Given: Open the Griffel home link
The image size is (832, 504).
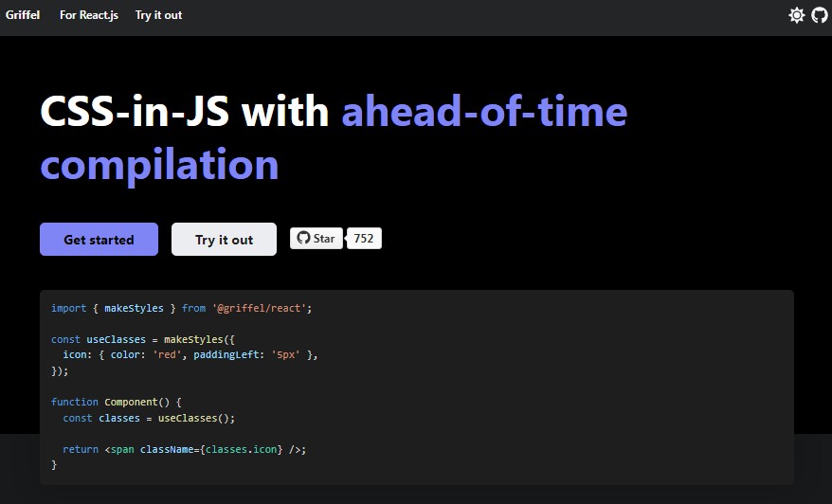Looking at the screenshot, I should coord(23,15).
